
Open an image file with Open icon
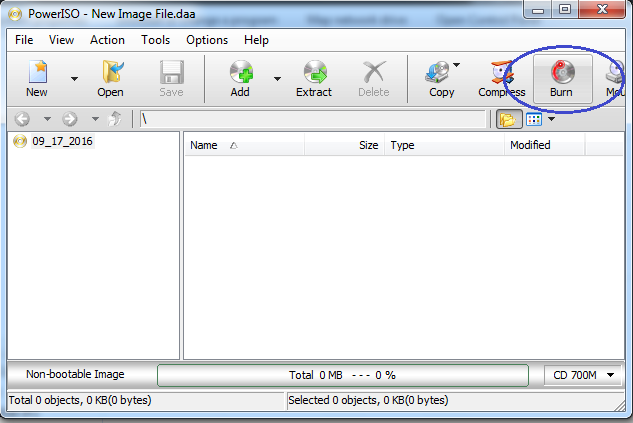click(111, 72)
